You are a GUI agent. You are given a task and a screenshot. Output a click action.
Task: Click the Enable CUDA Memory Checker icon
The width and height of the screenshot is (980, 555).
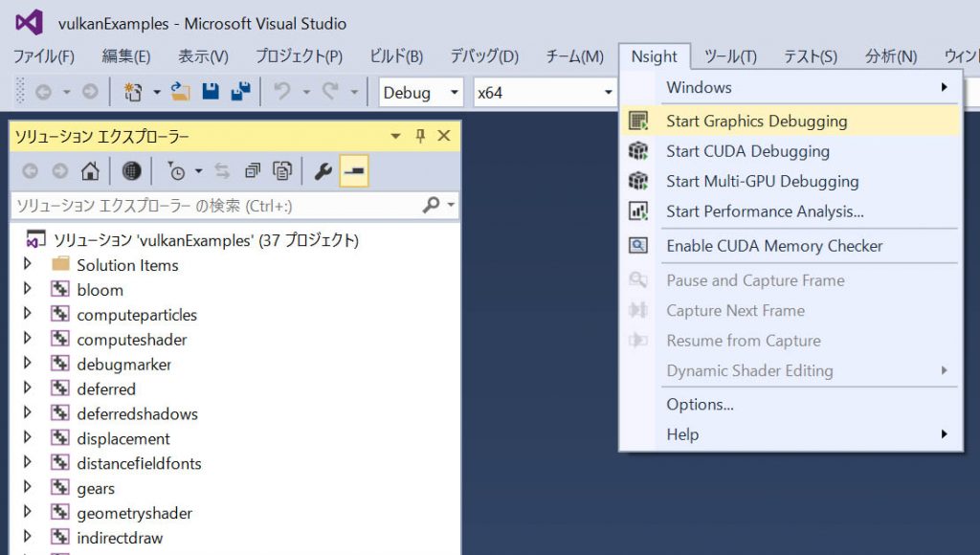pos(638,245)
